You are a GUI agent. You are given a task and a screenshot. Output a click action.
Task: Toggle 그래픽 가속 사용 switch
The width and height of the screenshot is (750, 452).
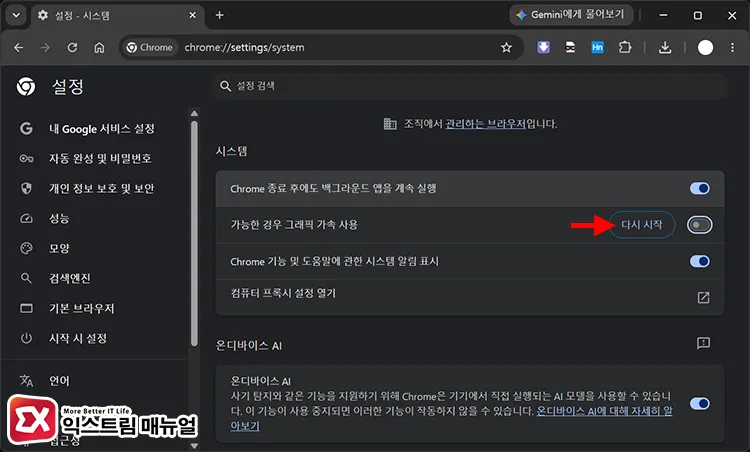(x=699, y=225)
